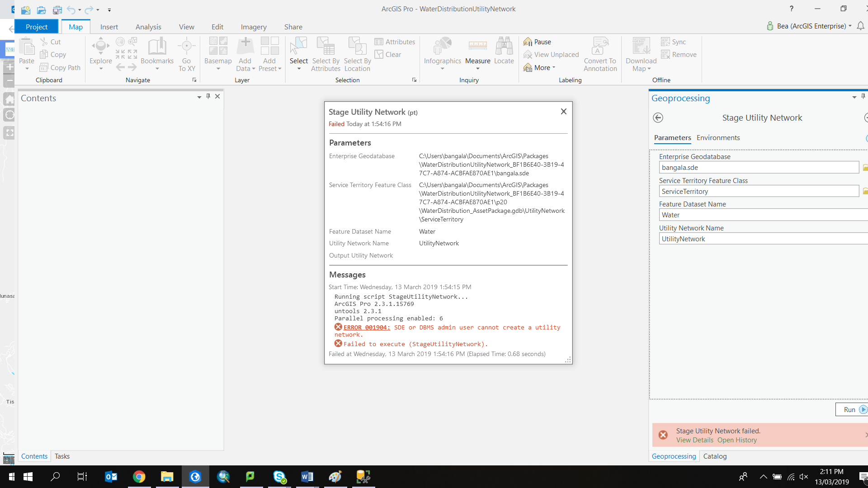Open the Geoprocessing pane options menu
The height and width of the screenshot is (488, 868).
tap(854, 97)
